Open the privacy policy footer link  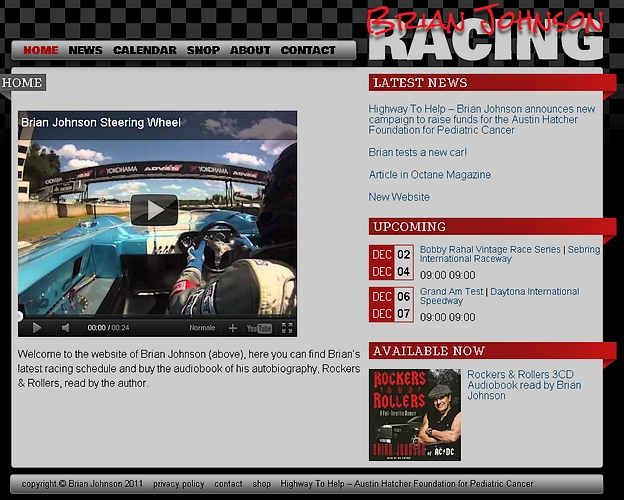[x=179, y=484]
